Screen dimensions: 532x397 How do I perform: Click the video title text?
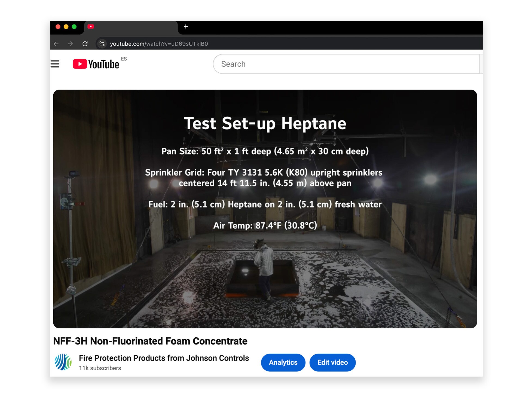[150, 341]
